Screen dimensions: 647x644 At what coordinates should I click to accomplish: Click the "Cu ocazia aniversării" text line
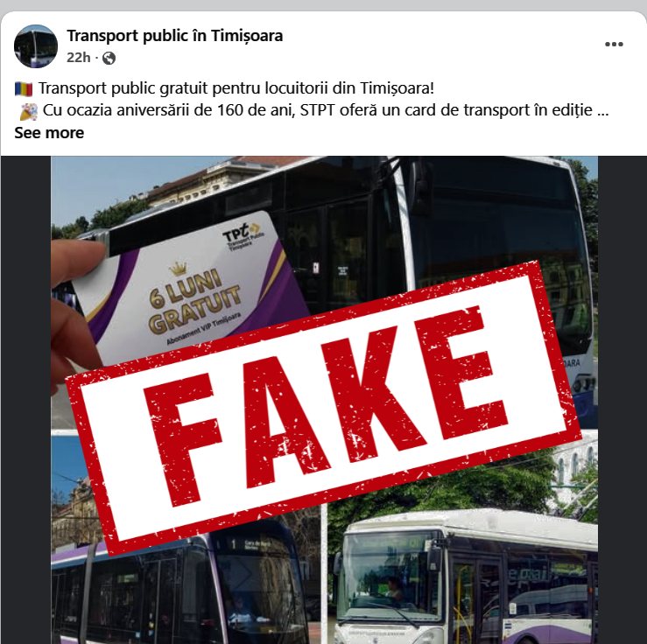[x=326, y=110]
